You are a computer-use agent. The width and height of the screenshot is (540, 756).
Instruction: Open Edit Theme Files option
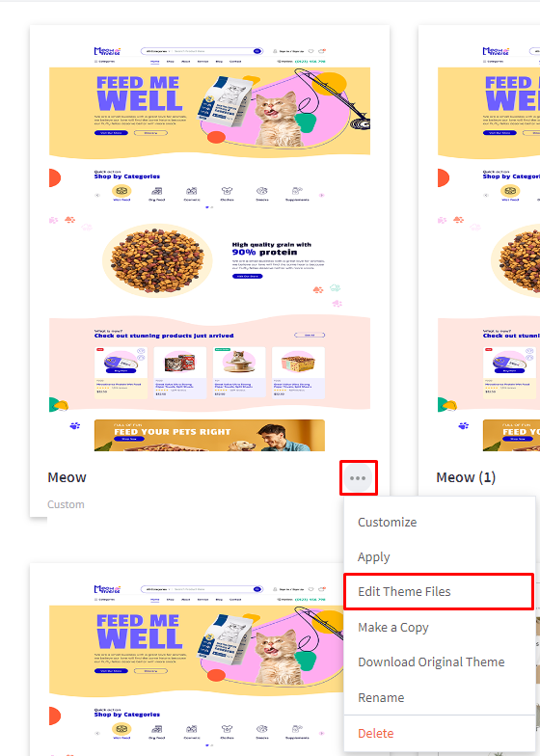(x=404, y=592)
